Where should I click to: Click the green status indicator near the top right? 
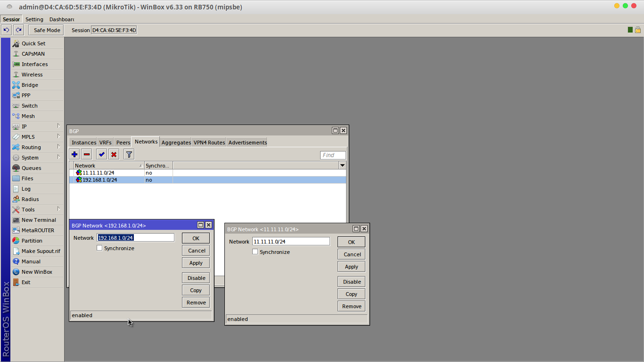(x=629, y=29)
